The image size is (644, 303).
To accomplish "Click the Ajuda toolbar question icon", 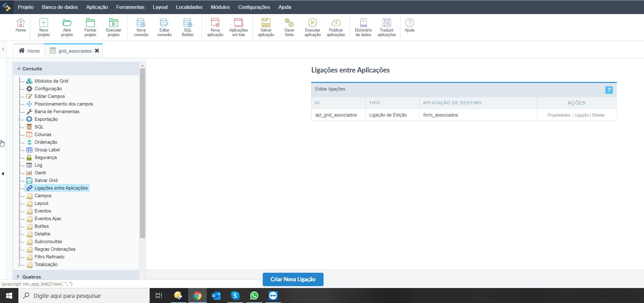I will point(409,25).
